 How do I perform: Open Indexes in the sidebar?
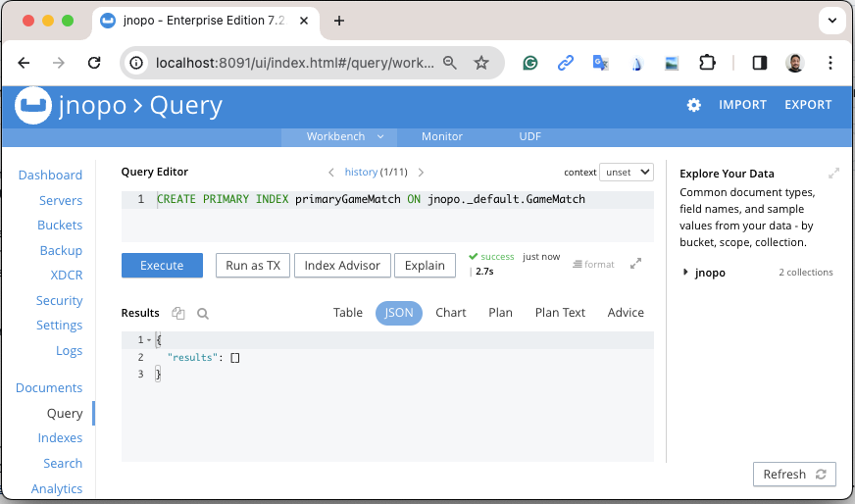tap(60, 438)
